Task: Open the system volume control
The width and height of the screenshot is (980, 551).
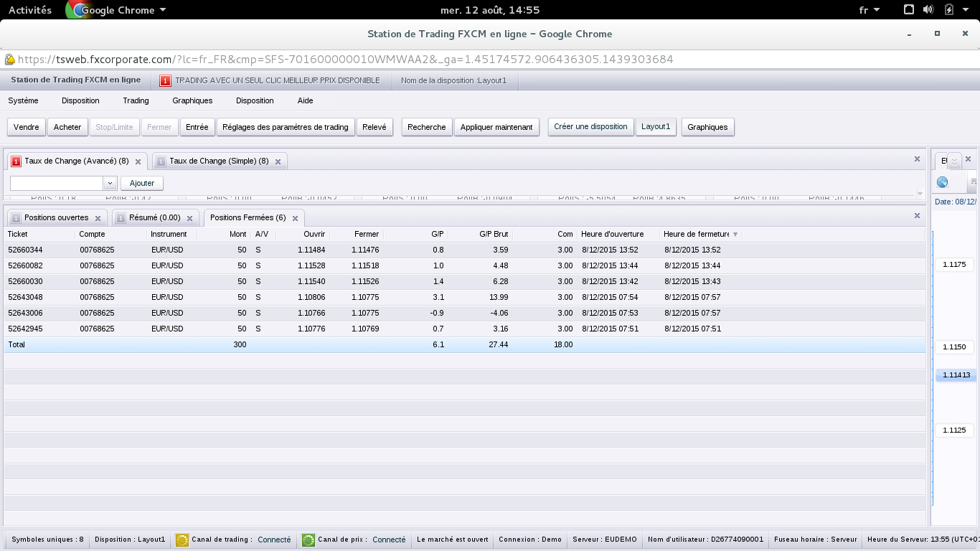Action: (928, 10)
